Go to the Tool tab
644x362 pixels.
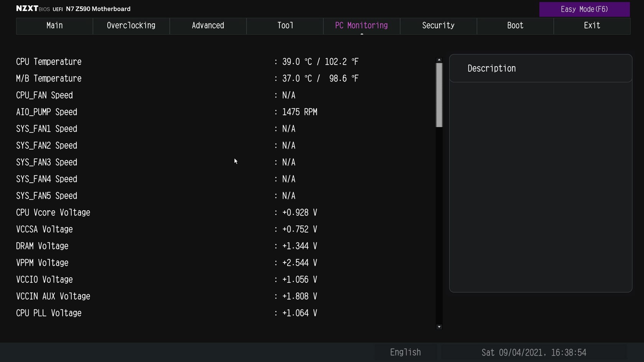[x=285, y=26]
